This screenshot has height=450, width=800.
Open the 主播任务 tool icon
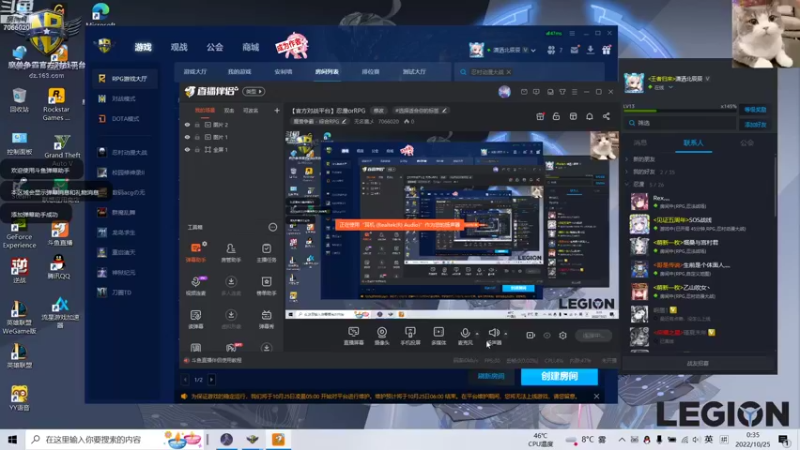[266, 252]
